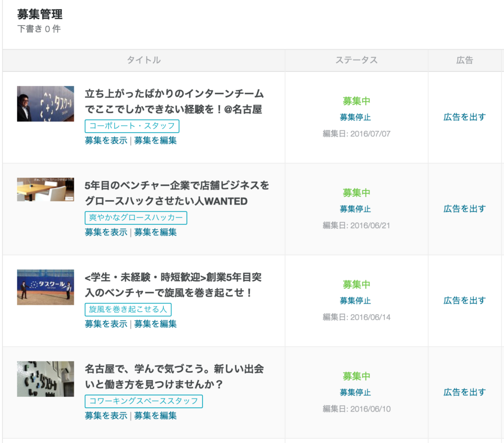Select the コワーキングスペーススタッフ tag

[144, 401]
